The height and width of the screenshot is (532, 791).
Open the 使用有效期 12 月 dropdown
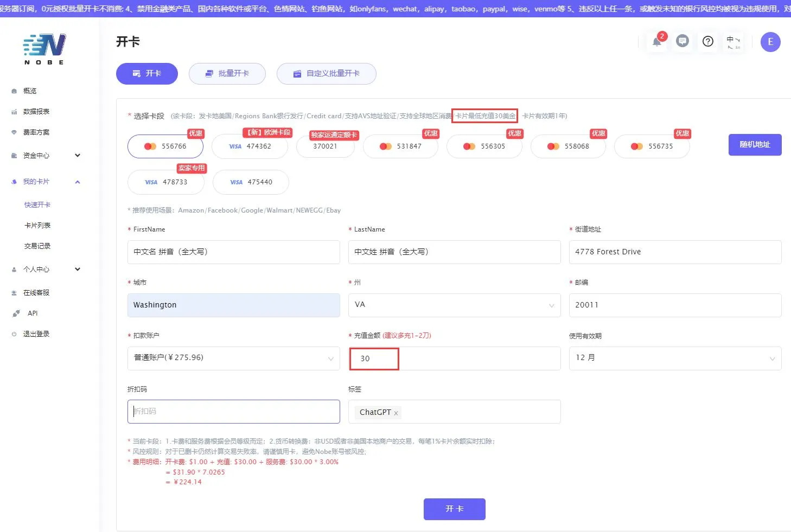pos(675,358)
